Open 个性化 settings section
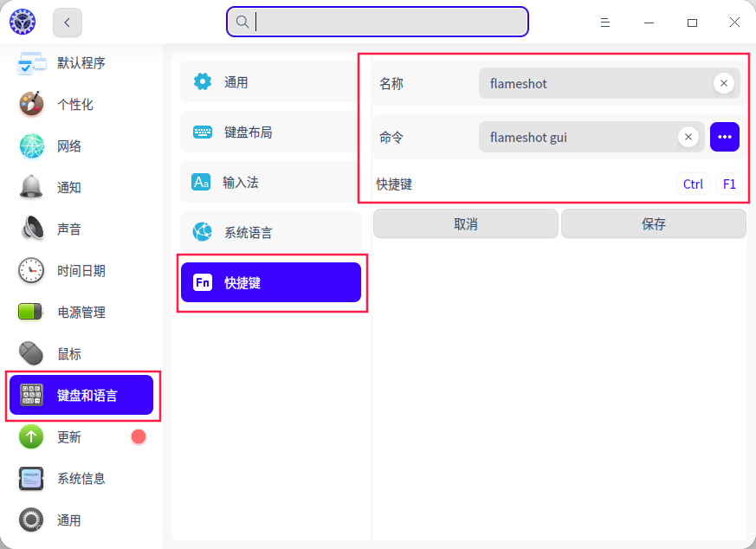Image resolution: width=756 pixels, height=549 pixels. (81, 104)
